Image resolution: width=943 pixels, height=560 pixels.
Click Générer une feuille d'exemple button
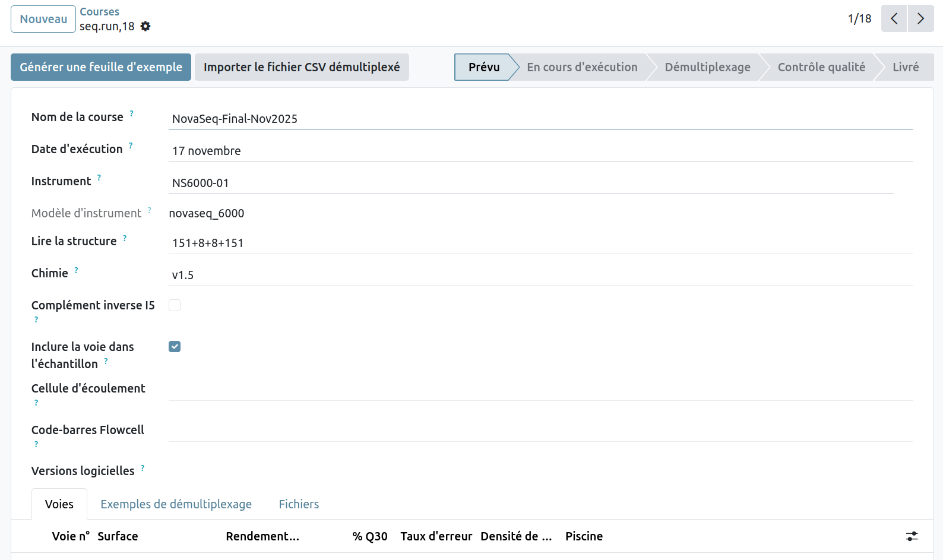click(101, 67)
